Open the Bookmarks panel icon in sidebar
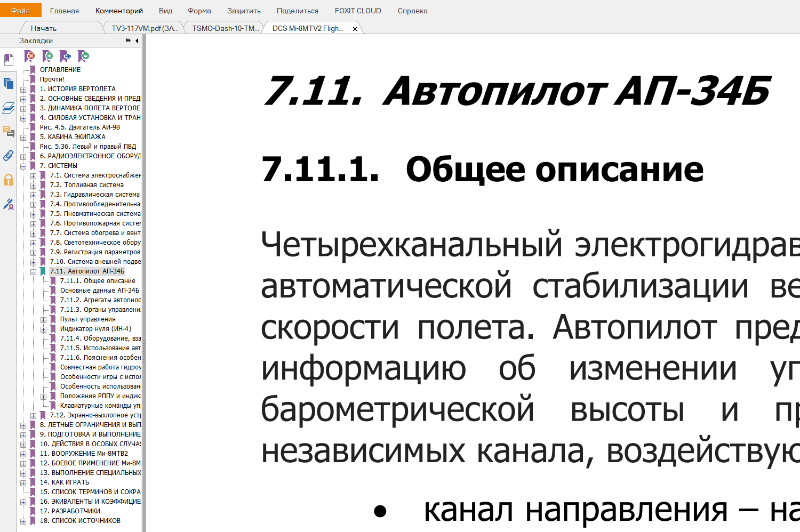This screenshot has width=800, height=532. click(x=9, y=60)
